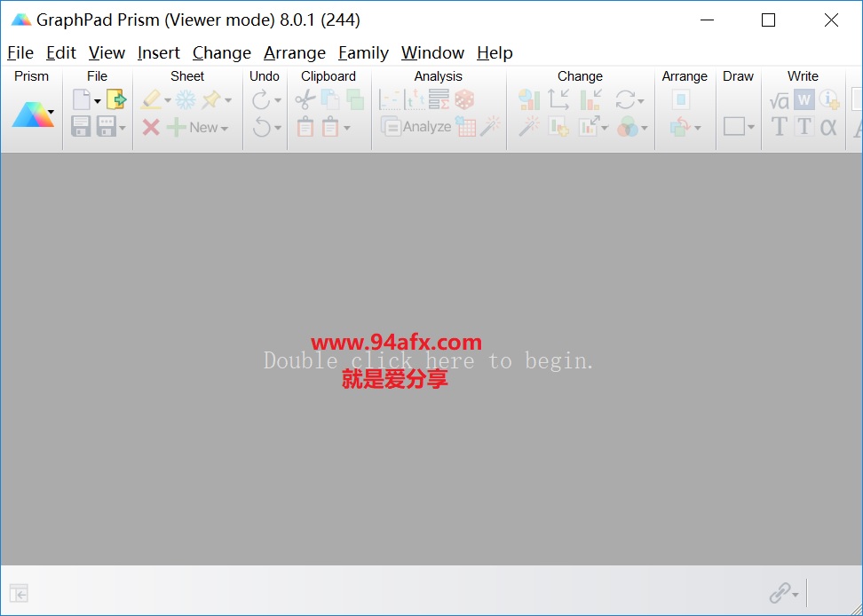Click the Prism logo button in toolbar

pyautogui.click(x=33, y=114)
